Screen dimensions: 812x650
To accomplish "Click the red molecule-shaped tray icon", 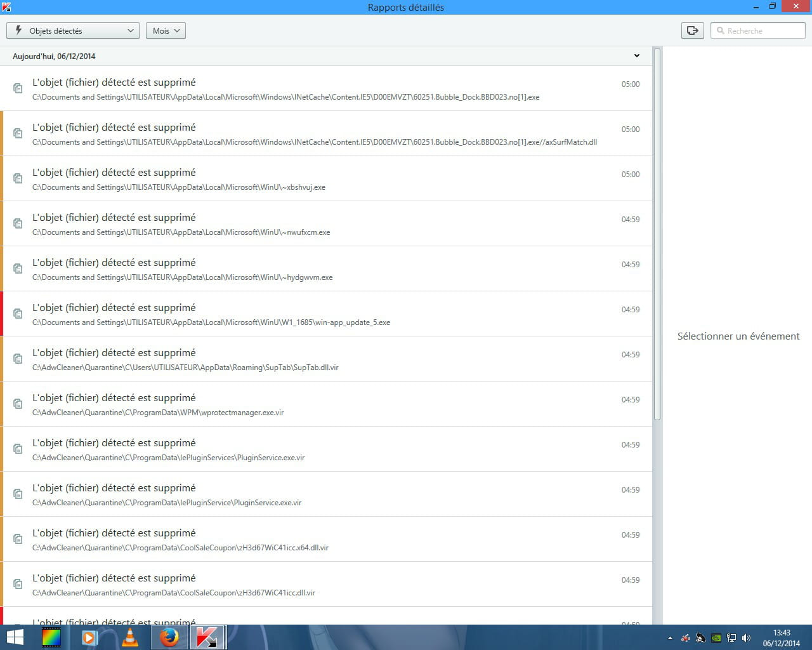I will pyautogui.click(x=685, y=638).
